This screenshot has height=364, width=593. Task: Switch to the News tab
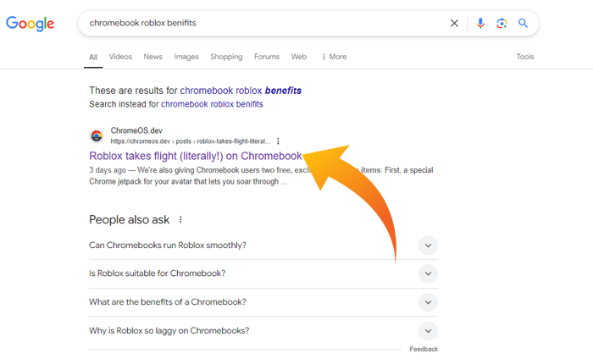tap(152, 57)
